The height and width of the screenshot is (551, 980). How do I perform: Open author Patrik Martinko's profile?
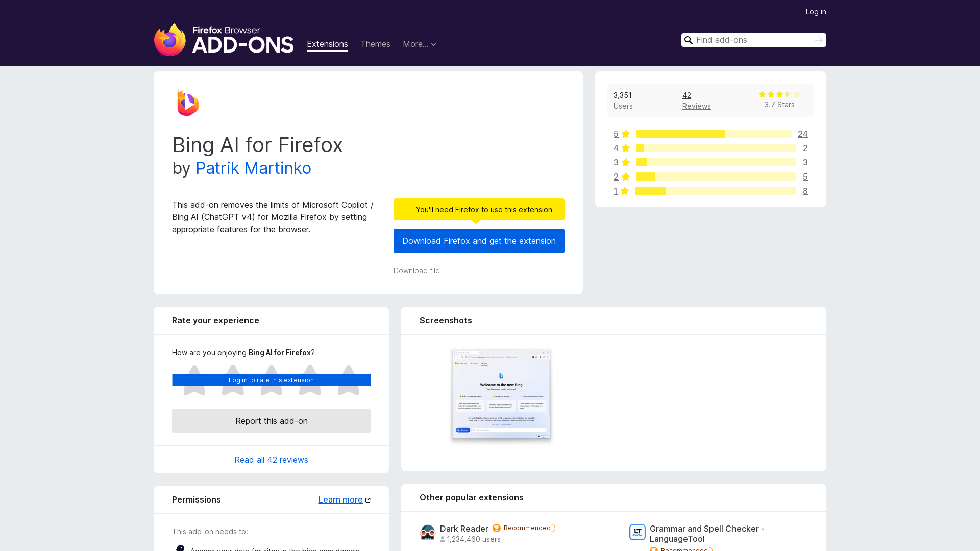[x=253, y=168]
